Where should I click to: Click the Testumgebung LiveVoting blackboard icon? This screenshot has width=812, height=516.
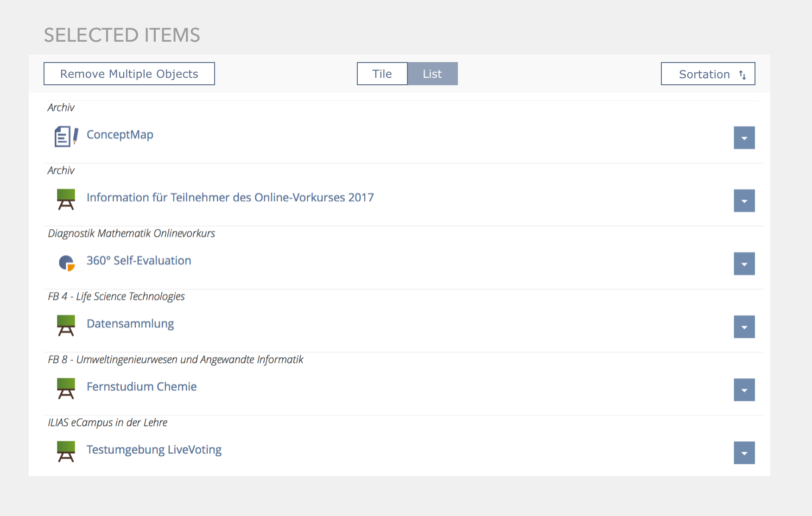coord(66,452)
